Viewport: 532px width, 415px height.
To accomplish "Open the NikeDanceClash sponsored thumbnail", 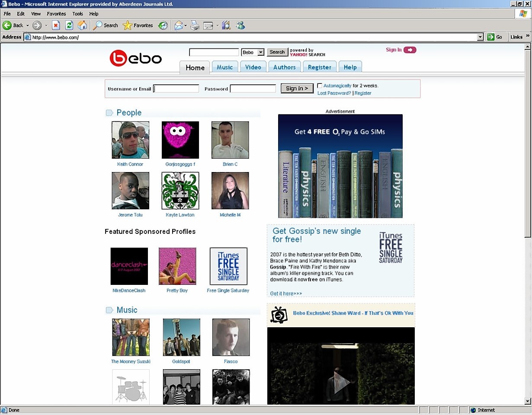I will coord(129,266).
